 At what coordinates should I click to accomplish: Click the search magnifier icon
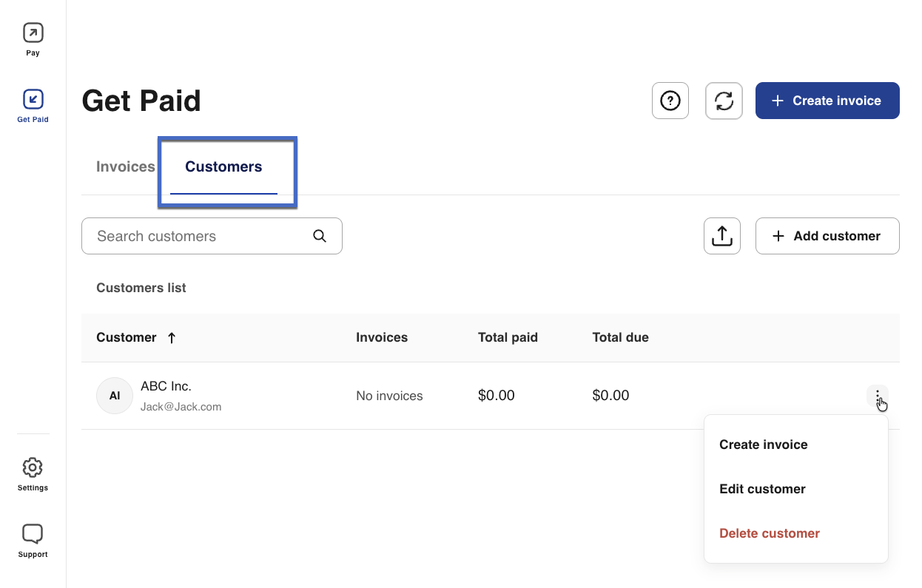[320, 236]
